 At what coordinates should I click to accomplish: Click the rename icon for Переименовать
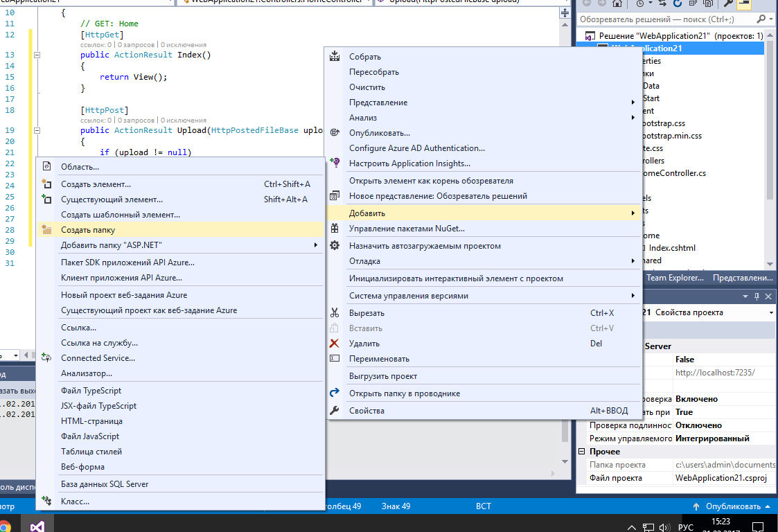click(335, 358)
